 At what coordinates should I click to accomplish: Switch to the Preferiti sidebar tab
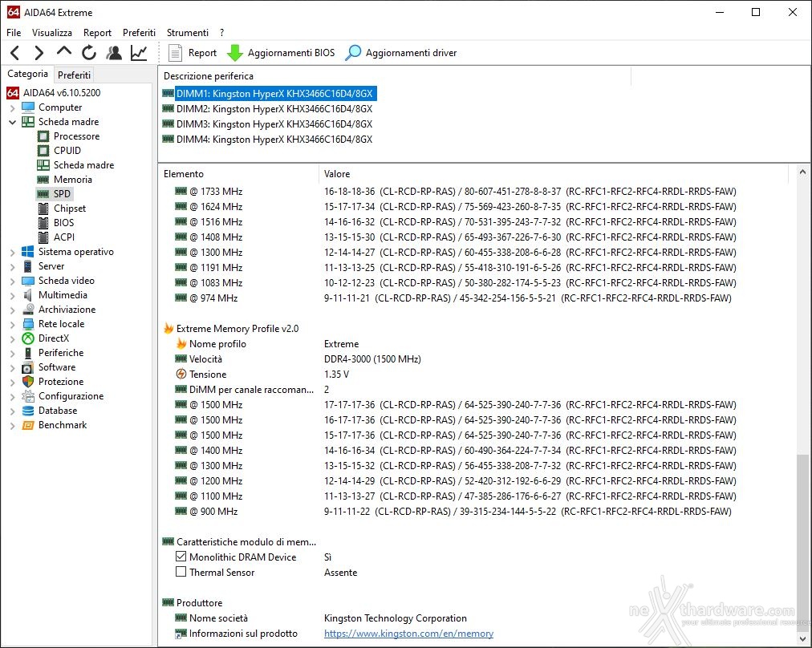74,75
